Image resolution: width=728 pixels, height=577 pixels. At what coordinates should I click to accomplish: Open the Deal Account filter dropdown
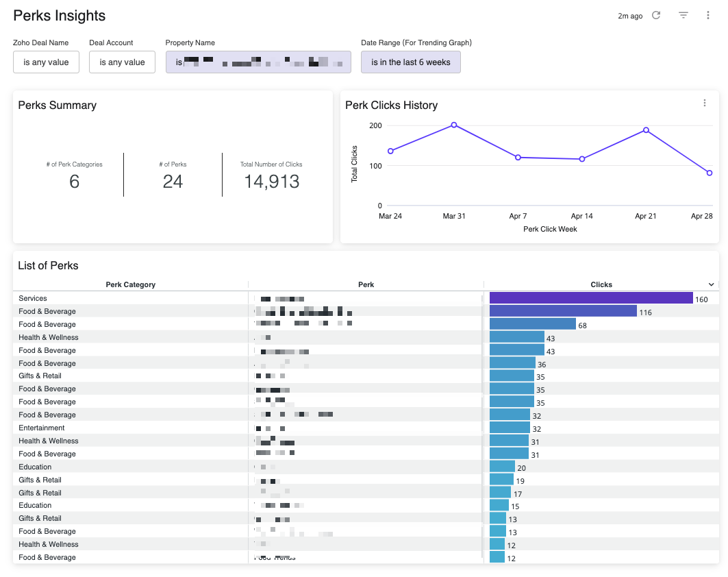pos(122,62)
